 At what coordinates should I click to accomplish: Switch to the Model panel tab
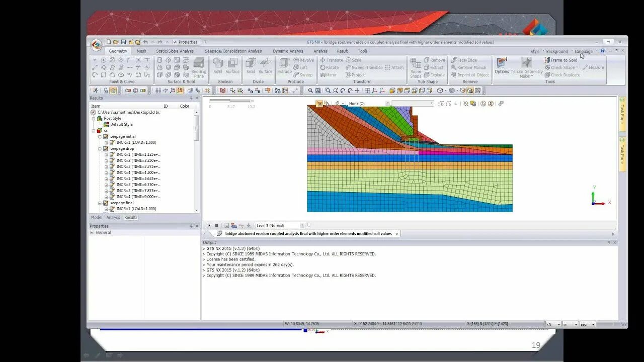[97, 218]
